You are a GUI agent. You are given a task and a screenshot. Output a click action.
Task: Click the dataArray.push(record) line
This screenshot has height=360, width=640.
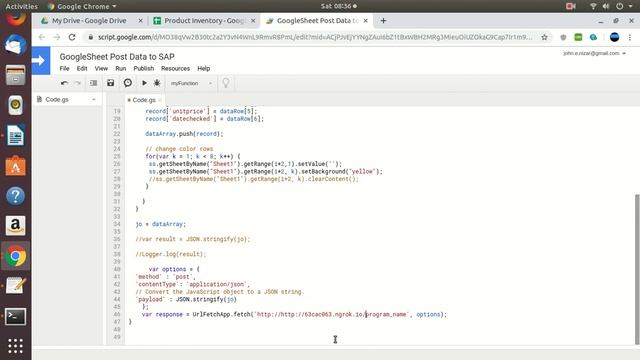pos(184,134)
